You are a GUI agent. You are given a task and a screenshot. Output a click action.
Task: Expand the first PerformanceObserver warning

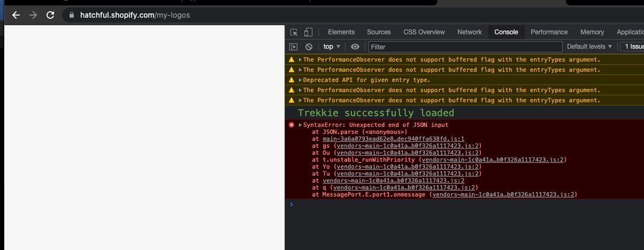click(x=301, y=60)
